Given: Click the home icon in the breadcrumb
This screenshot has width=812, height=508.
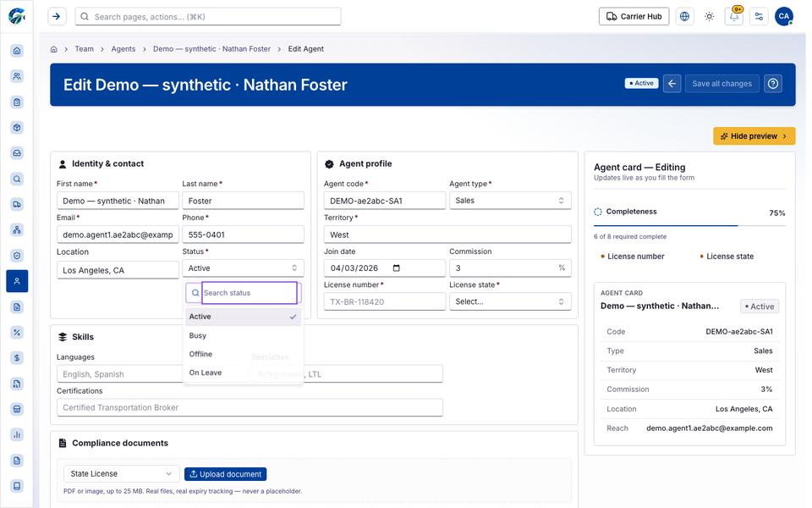Looking at the screenshot, I should [x=54, y=49].
